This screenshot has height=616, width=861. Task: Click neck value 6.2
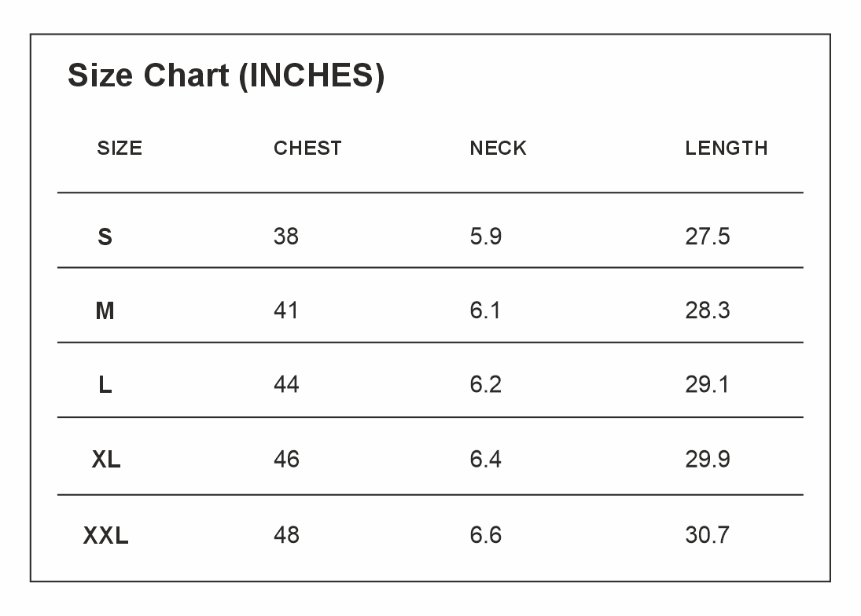pos(485,384)
